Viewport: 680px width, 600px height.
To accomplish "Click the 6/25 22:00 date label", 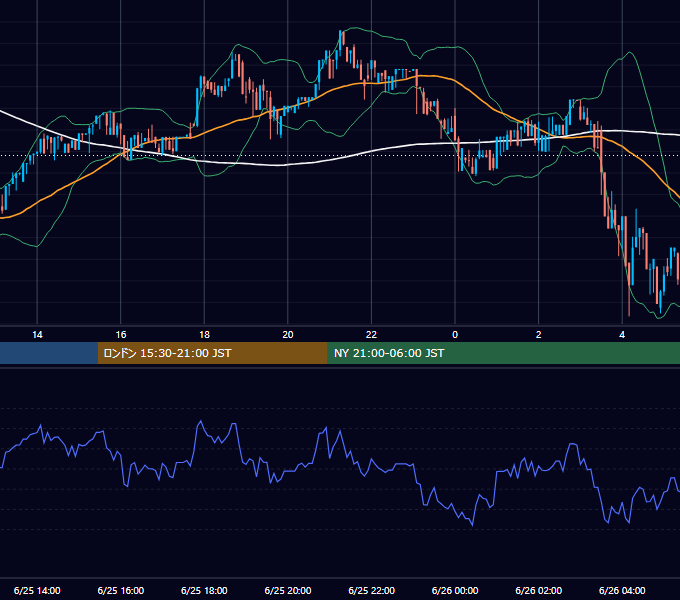I will (x=371, y=590).
